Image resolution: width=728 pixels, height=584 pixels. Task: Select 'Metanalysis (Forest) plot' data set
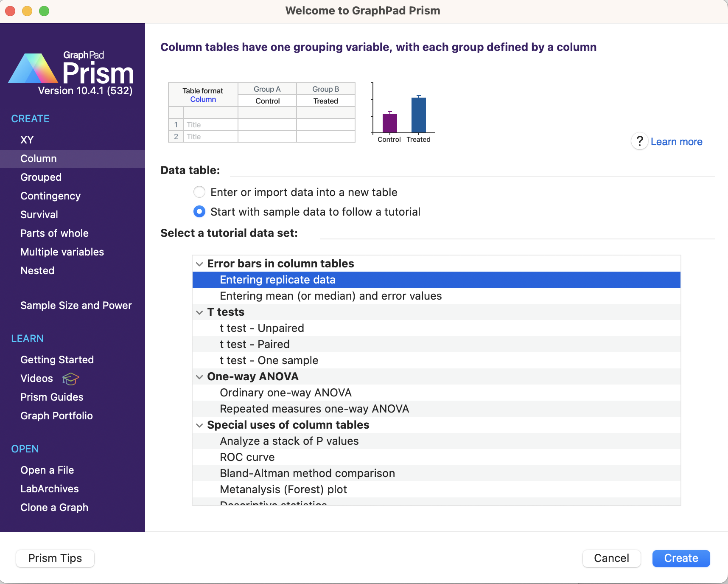coord(437,489)
